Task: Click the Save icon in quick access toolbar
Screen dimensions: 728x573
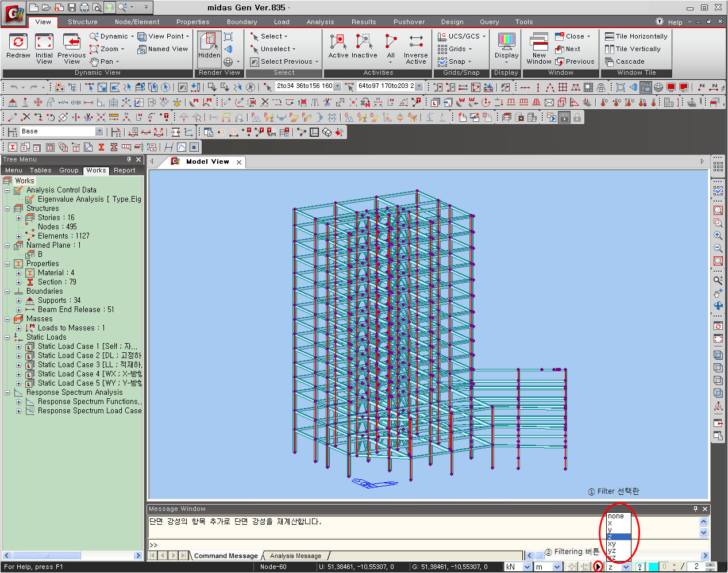Action: (x=72, y=7)
